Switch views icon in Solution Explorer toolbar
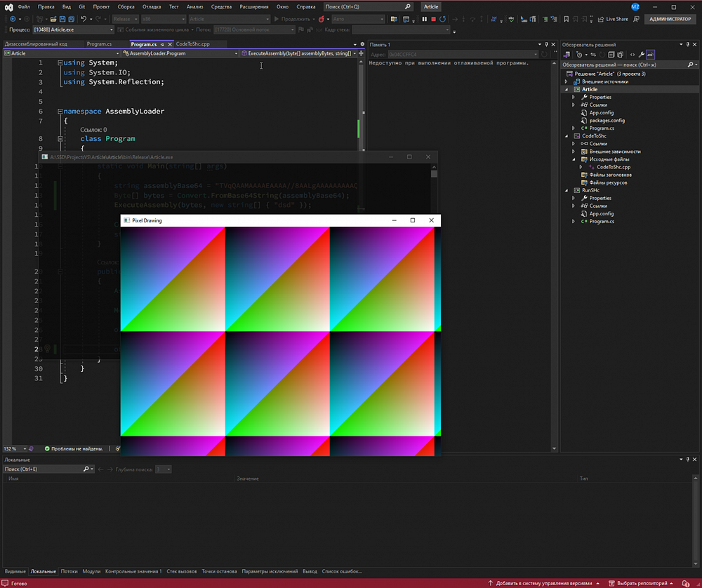 567,55
